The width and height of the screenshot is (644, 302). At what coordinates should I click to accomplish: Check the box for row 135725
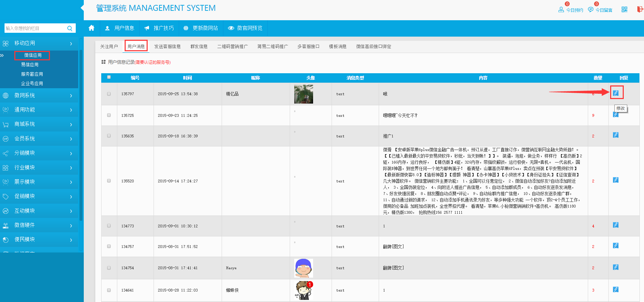click(109, 115)
